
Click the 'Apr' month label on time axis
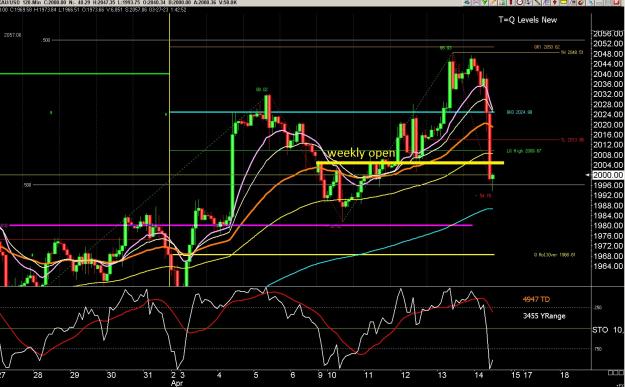177,383
